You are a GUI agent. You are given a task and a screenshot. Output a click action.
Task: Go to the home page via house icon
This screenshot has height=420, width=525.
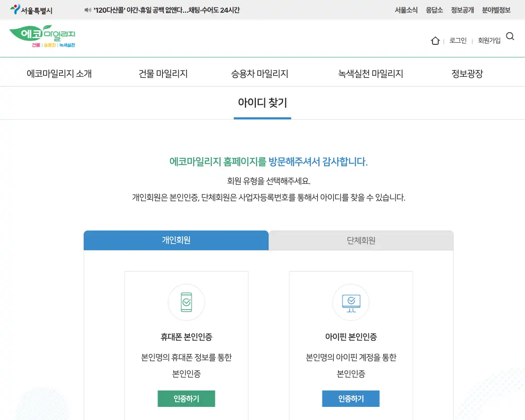tap(435, 41)
